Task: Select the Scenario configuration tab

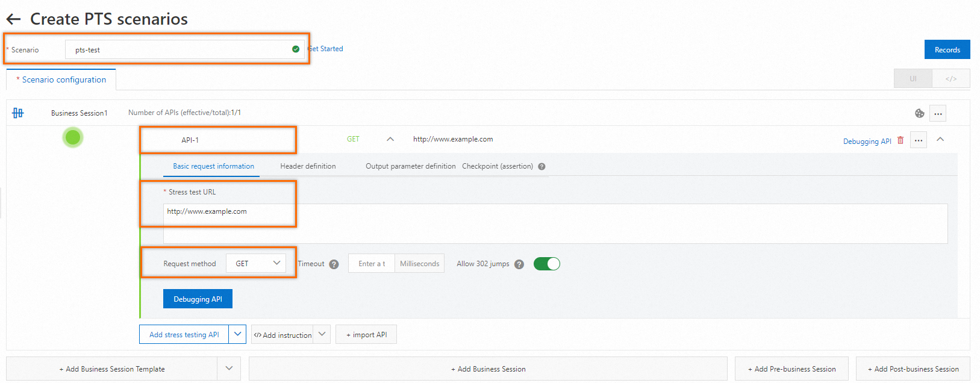Action: tap(61, 79)
